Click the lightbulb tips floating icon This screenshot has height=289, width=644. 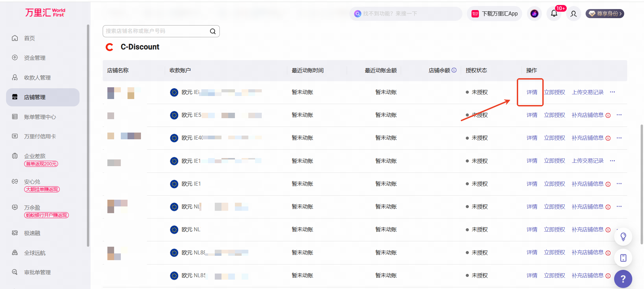click(623, 237)
